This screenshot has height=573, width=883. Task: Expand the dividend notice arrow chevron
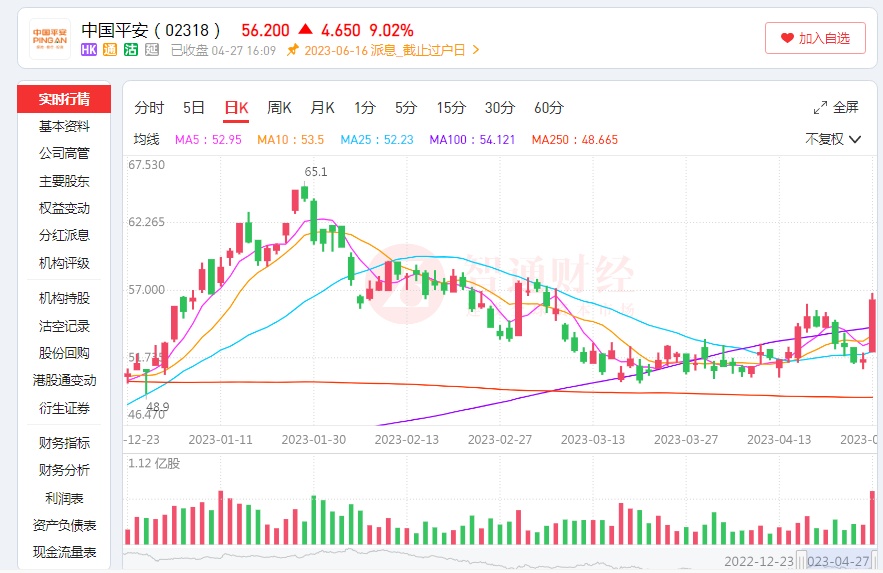(x=476, y=50)
